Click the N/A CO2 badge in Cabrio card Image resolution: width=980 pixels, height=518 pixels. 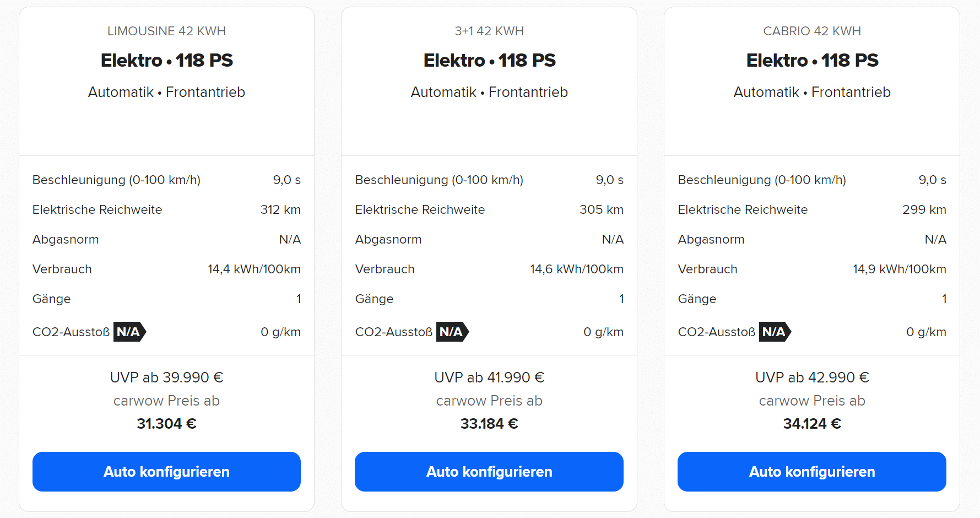pos(775,332)
